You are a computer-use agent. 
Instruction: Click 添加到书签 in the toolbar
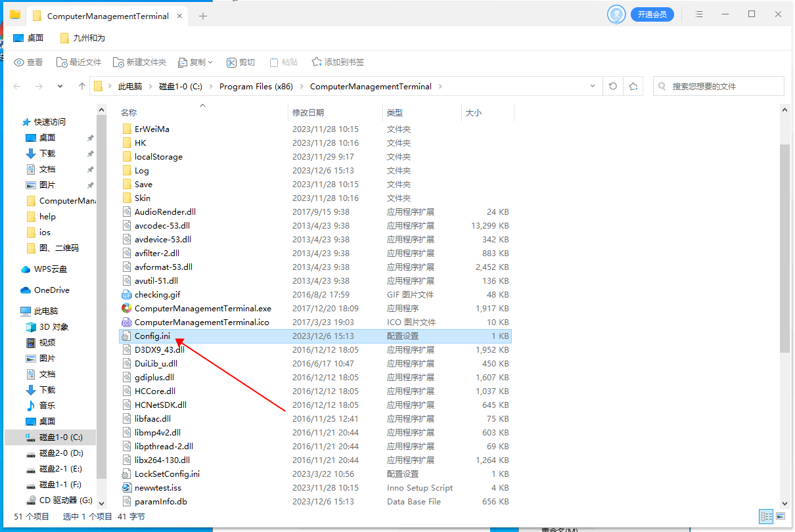[x=338, y=62]
